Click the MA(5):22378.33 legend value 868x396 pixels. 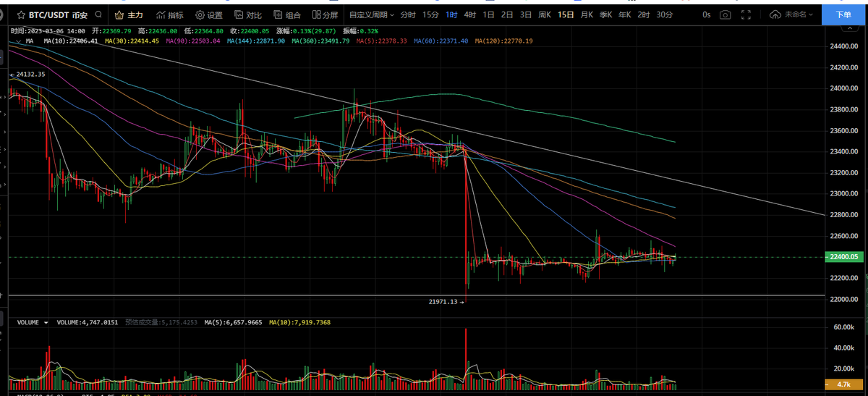382,41
